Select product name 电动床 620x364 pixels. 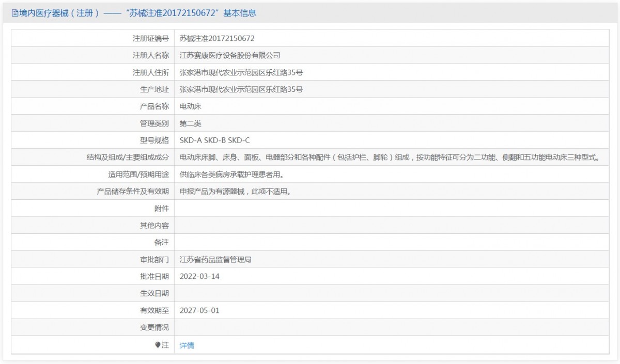[190, 106]
